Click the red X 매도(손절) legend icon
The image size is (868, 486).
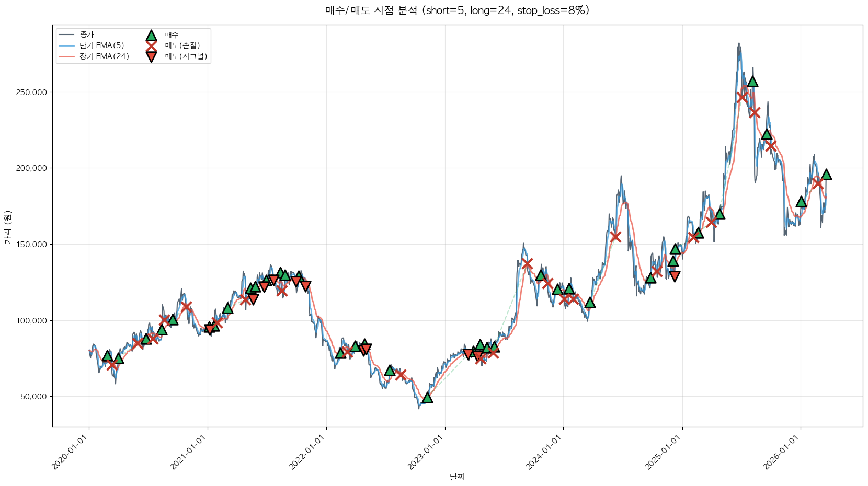tap(151, 46)
